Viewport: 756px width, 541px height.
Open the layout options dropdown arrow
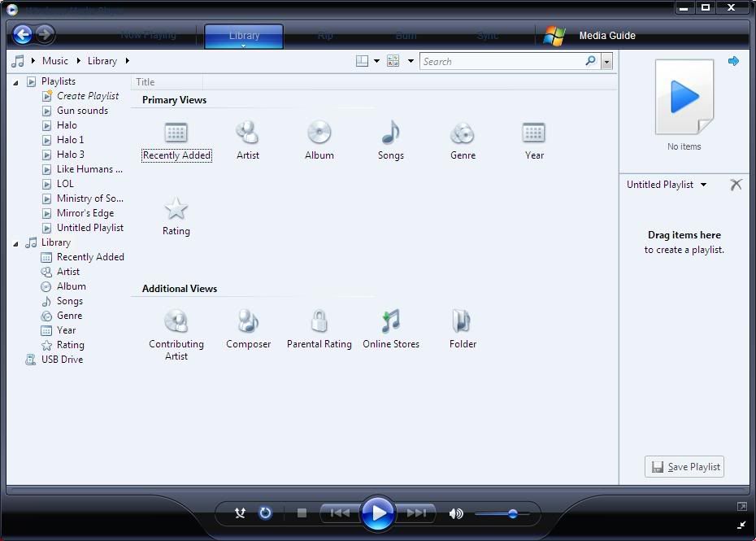pos(376,61)
